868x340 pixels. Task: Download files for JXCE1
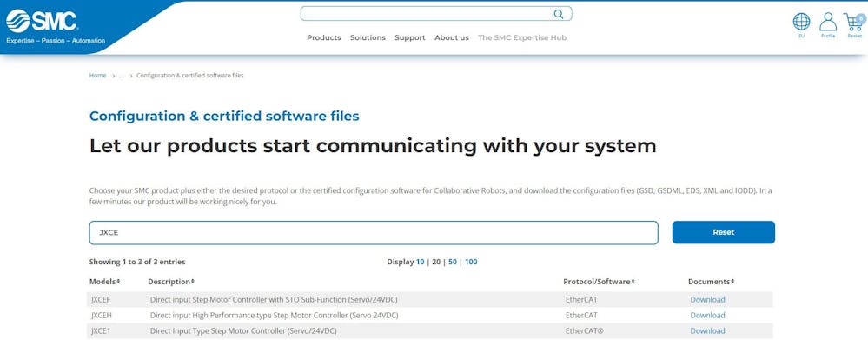[x=707, y=330]
